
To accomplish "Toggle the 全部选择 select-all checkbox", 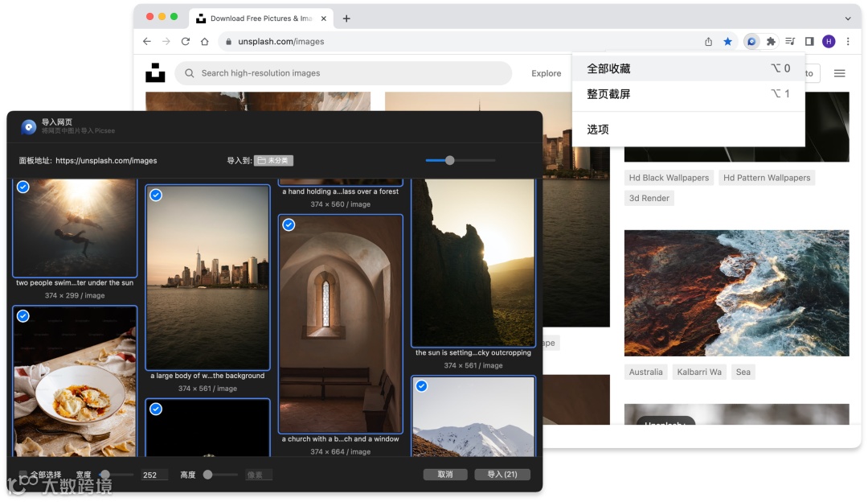I will point(23,475).
